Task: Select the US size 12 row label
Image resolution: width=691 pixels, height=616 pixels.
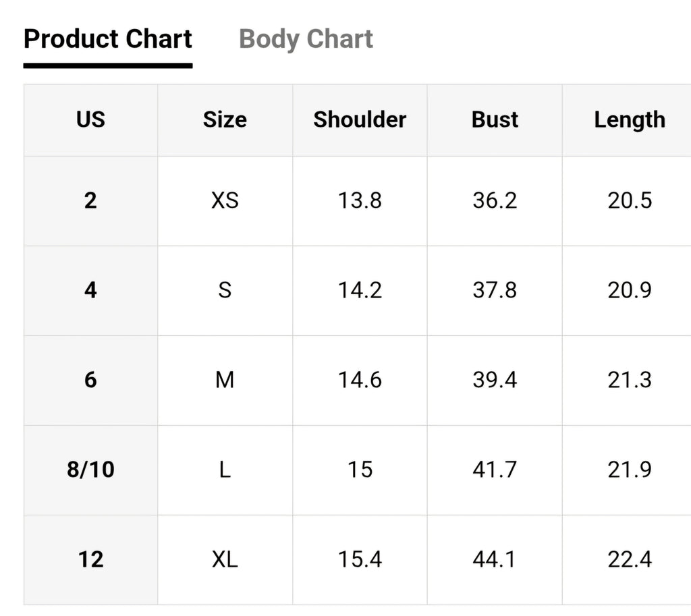Action: pos(91,559)
